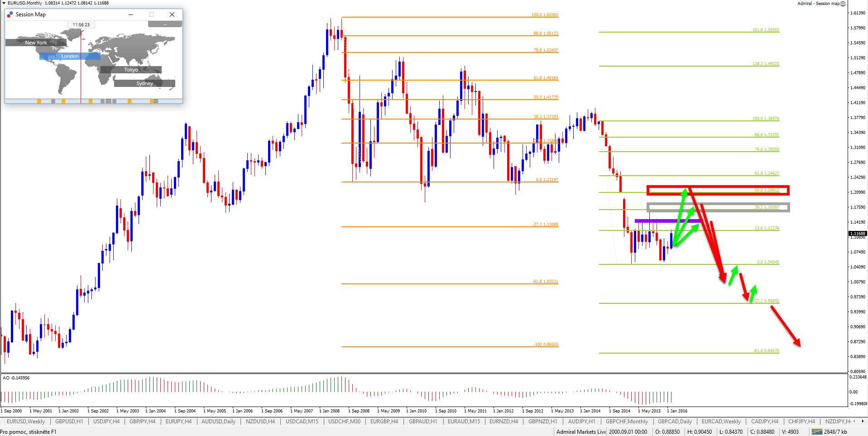This screenshot has width=868, height=436.
Task: Open the USDJPY,H4 chart tab
Action: tap(106, 422)
